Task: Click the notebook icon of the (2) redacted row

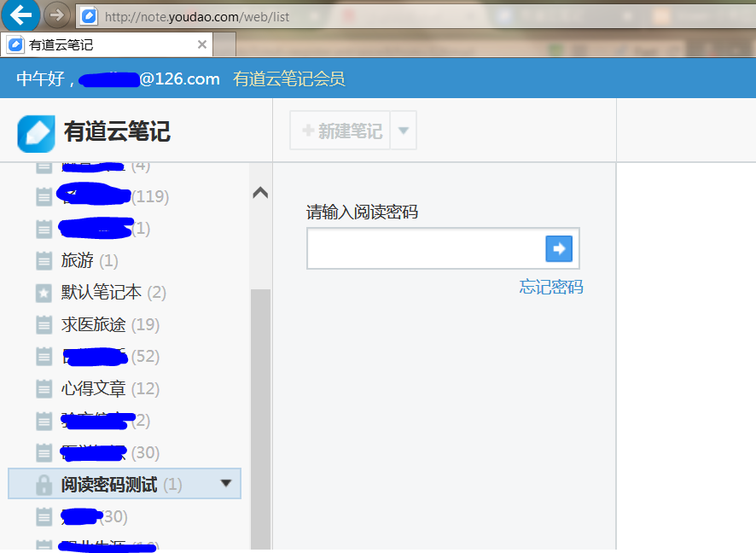Action: click(x=44, y=421)
